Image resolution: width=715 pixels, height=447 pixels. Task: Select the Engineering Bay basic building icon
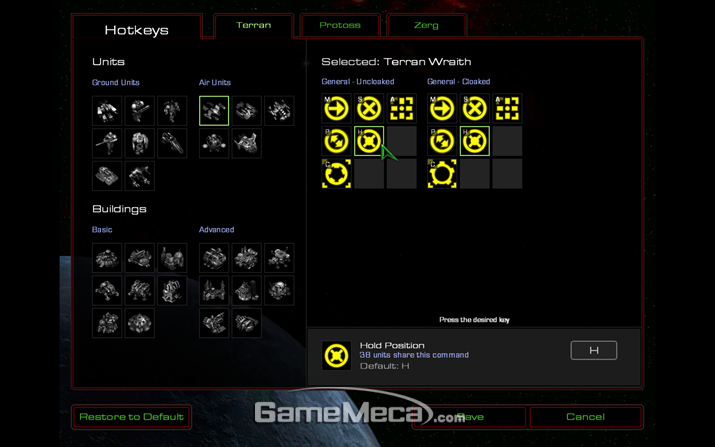coord(140,291)
